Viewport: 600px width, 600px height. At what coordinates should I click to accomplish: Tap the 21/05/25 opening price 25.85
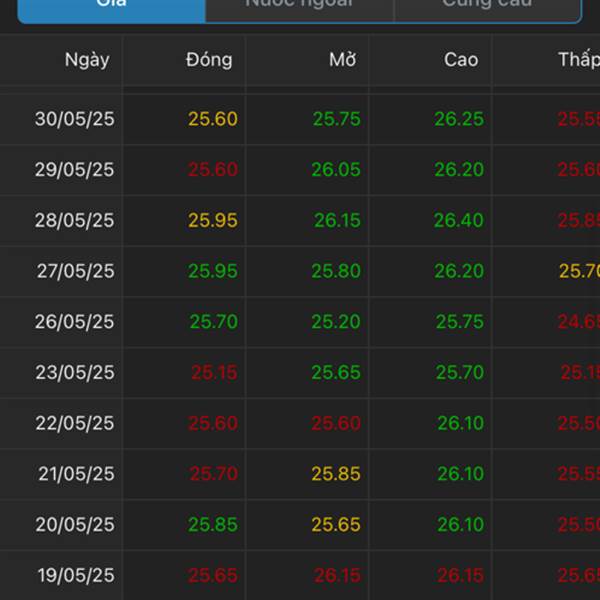336,474
